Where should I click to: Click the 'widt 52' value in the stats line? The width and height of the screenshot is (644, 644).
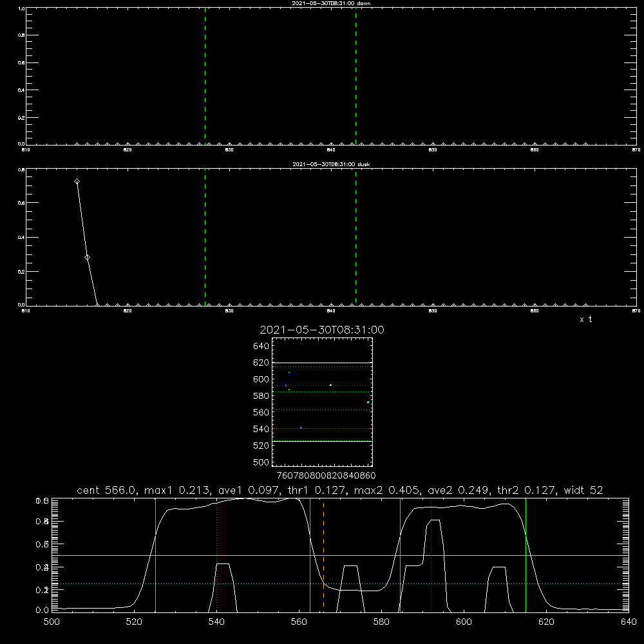583,490
